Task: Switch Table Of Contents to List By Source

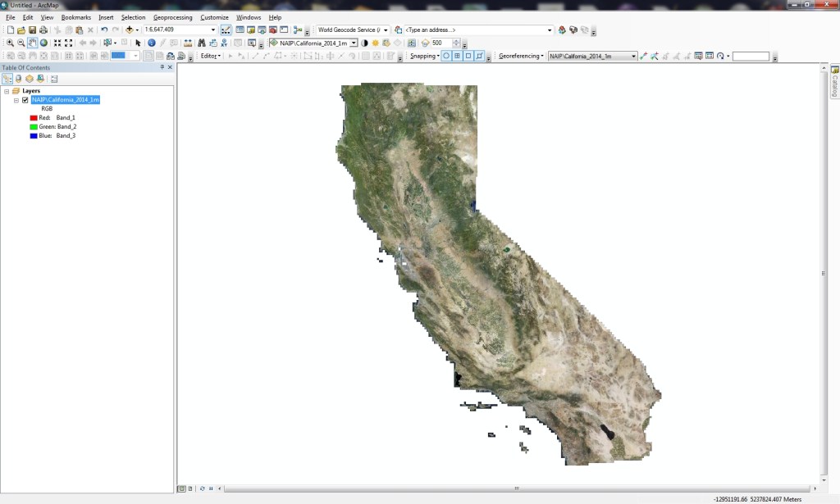Action: (x=17, y=79)
